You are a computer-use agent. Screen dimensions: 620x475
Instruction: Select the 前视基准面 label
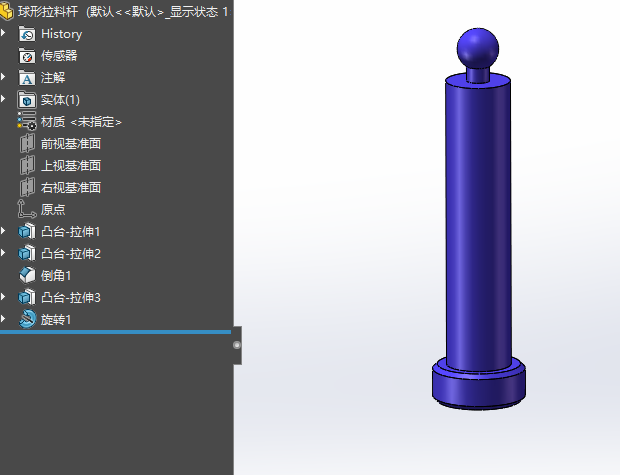pos(71,144)
